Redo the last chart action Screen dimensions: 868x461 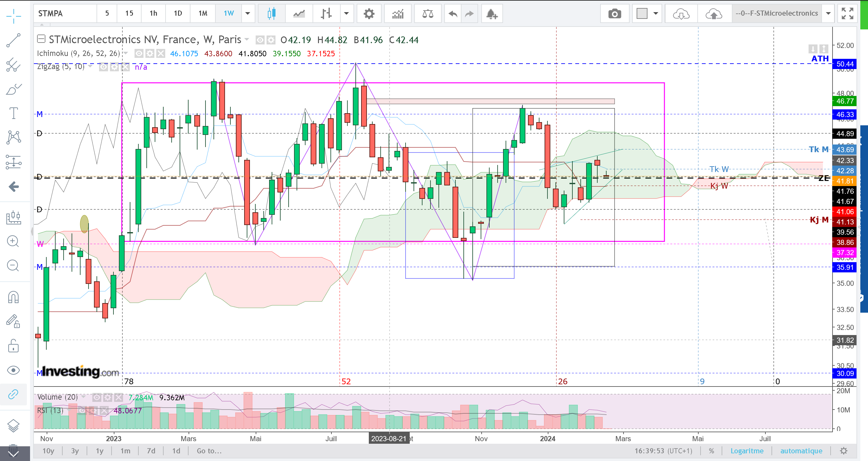(469, 13)
